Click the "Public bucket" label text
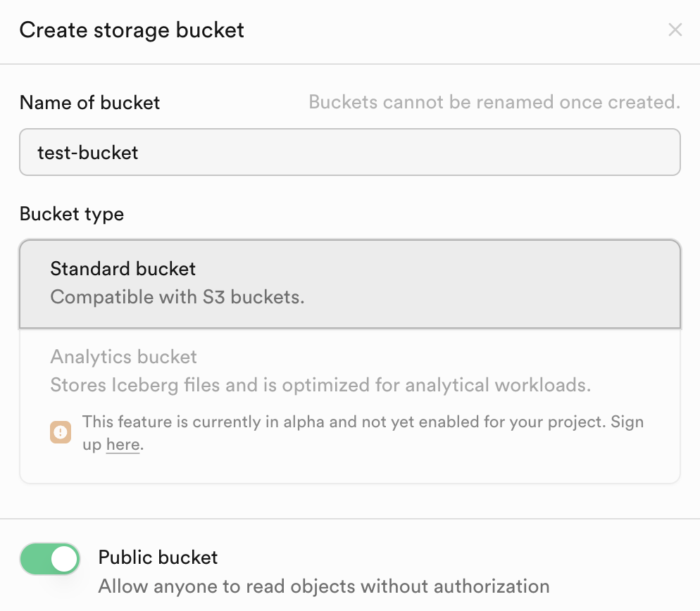 click(x=158, y=558)
